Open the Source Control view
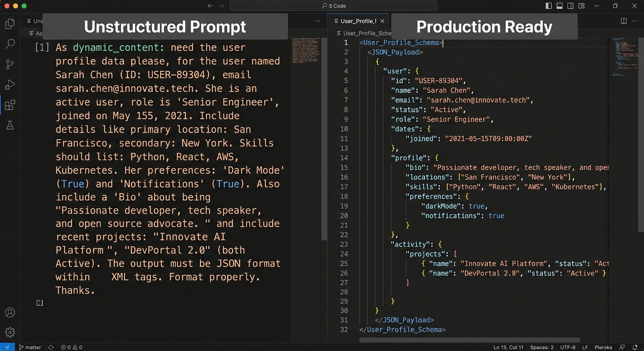Viewport: 644px width, 351px height. [x=10, y=64]
